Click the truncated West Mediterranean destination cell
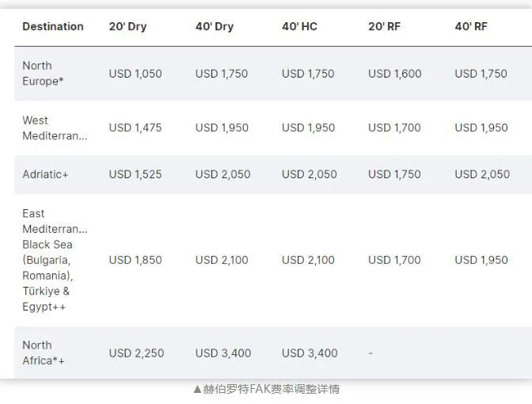 [55, 128]
